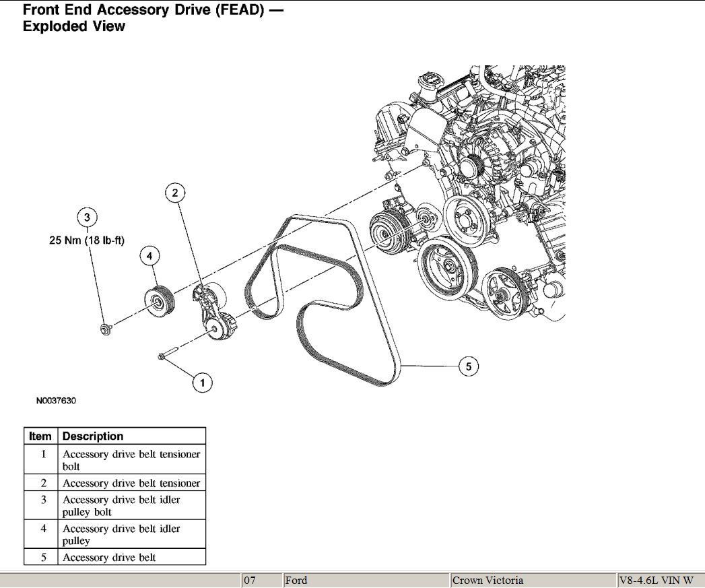Select callout circle number 2

click(175, 193)
